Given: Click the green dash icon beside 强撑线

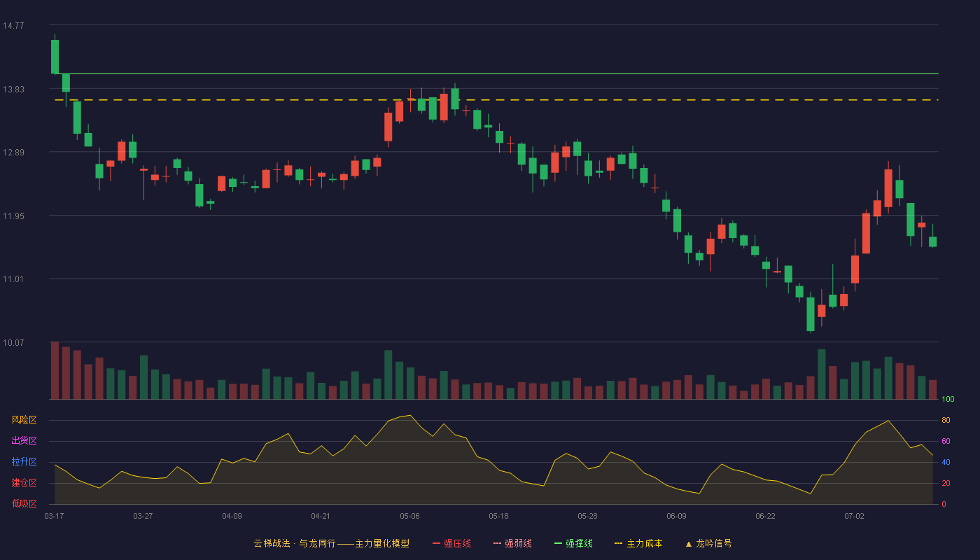Looking at the screenshot, I should (558, 544).
